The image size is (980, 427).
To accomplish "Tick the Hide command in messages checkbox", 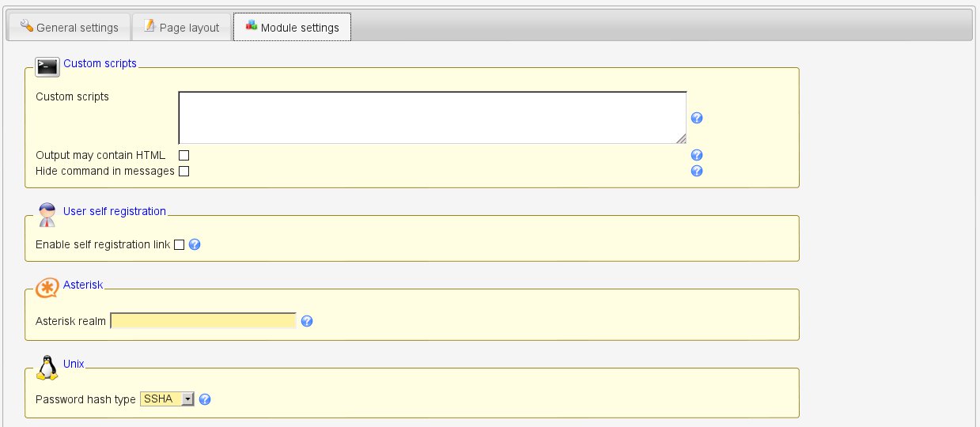I will coord(184,171).
